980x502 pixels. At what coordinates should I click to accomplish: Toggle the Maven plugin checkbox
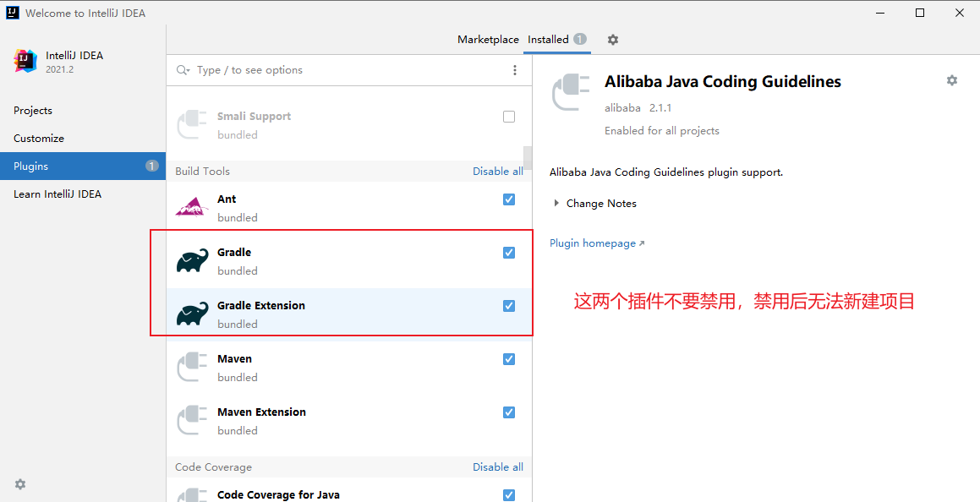pyautogui.click(x=509, y=359)
